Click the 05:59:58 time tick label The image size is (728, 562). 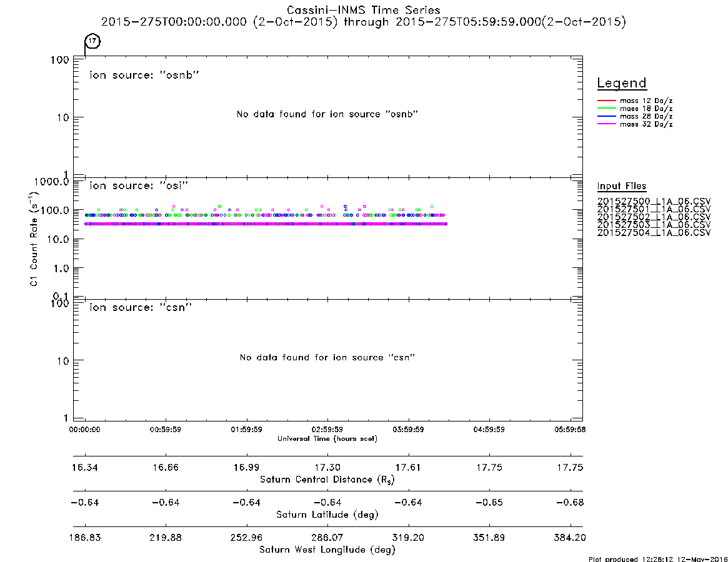pos(570,430)
